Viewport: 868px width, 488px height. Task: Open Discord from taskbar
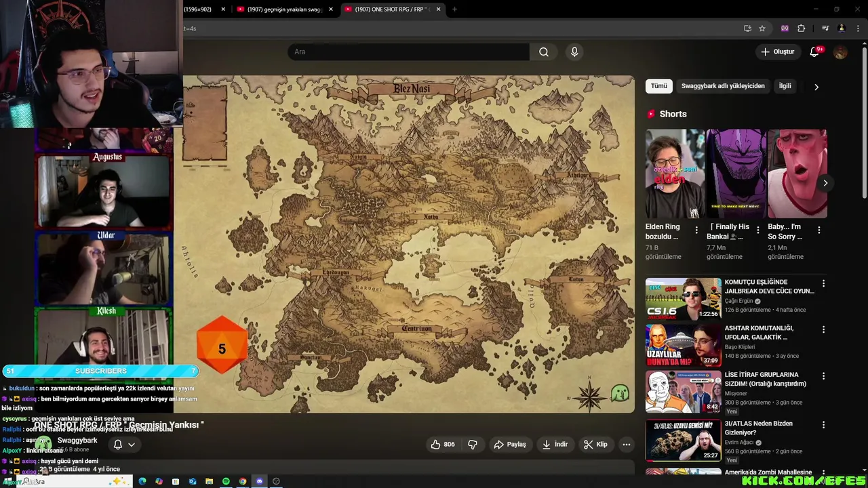(259, 481)
